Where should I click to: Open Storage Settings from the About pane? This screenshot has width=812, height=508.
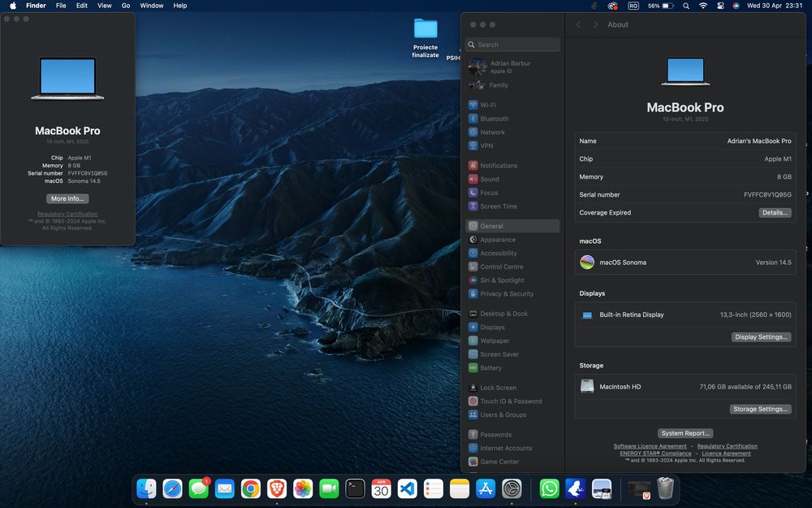coord(760,409)
